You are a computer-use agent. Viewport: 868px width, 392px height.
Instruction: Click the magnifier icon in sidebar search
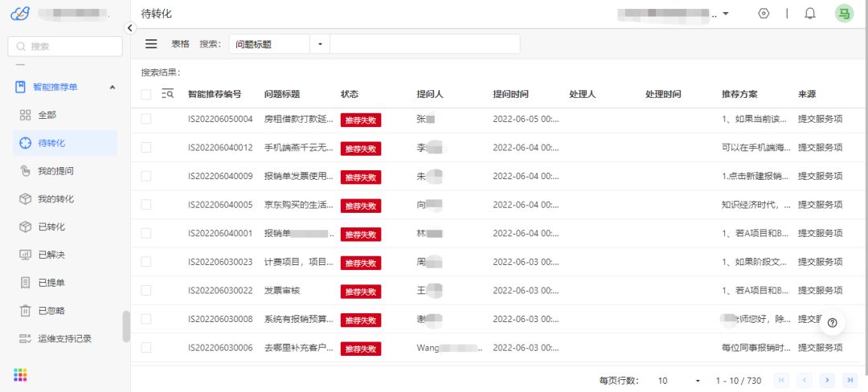pyautogui.click(x=21, y=47)
